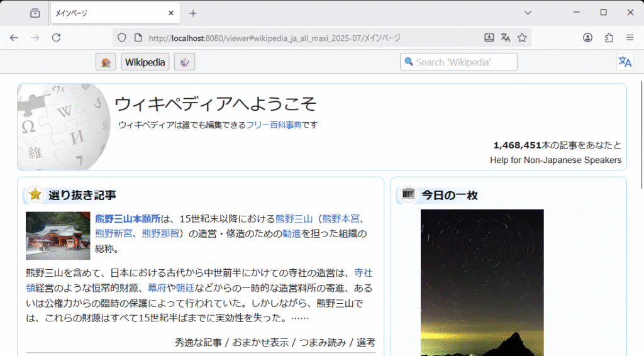Image resolution: width=644 pixels, height=356 pixels.
Task: Click the Kiwix language selector icon
Action: (625, 62)
